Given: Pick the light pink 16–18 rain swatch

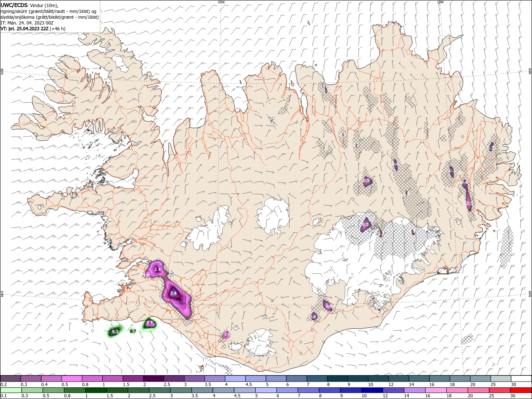Looking at the screenshot, I should tap(436, 390).
